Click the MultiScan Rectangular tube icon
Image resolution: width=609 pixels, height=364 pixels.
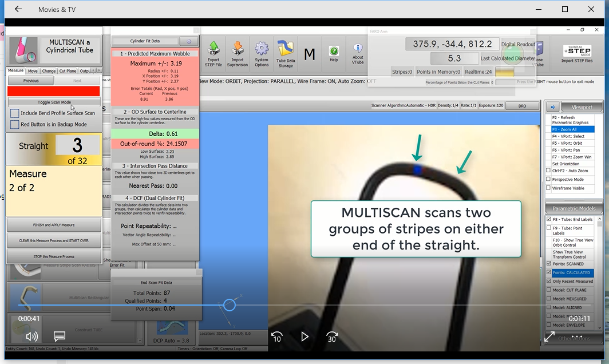(x=26, y=298)
